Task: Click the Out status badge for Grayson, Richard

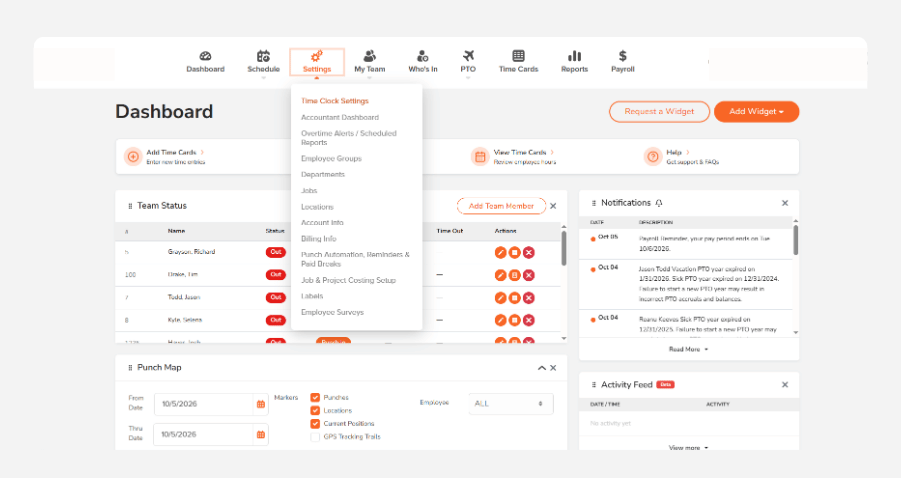Action: 276,252
